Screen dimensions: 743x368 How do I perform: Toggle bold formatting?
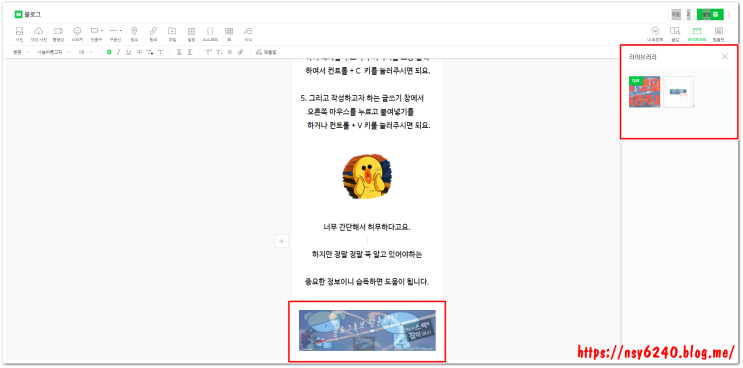pyautogui.click(x=109, y=52)
